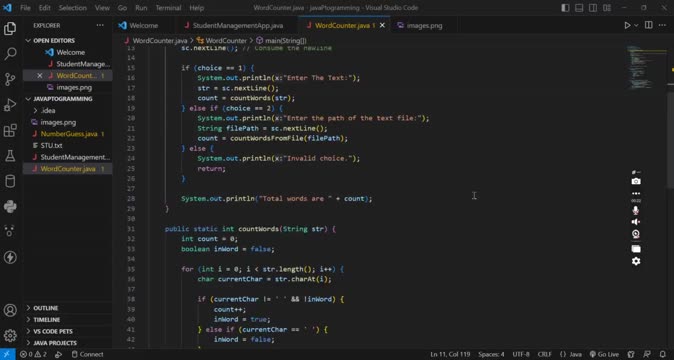Open the Manage gear icon
Image resolution: width=674 pixels, height=360 pixels.
point(10,335)
